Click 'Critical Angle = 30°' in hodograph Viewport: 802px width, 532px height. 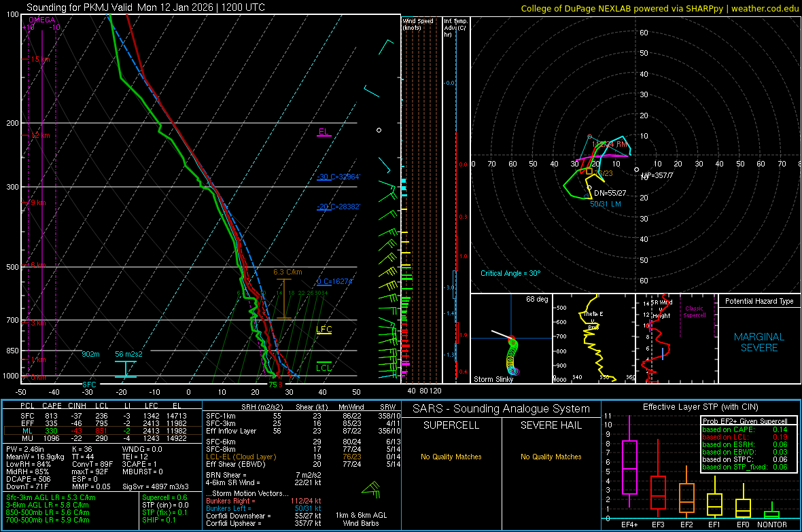coord(510,273)
